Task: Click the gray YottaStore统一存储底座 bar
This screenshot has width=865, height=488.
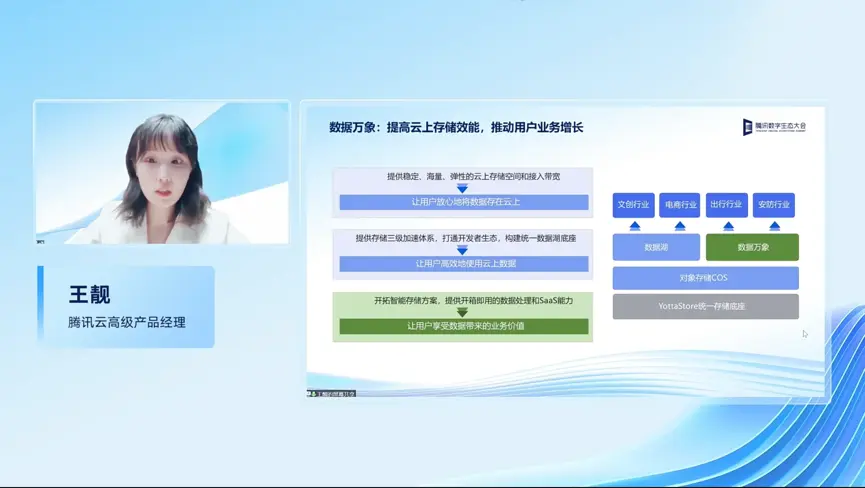Action: coord(706,306)
